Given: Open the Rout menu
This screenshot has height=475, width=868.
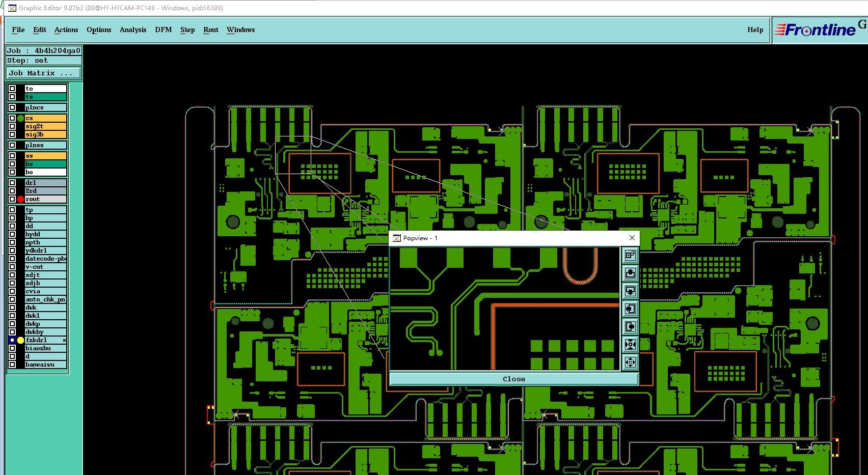Looking at the screenshot, I should click(211, 30).
